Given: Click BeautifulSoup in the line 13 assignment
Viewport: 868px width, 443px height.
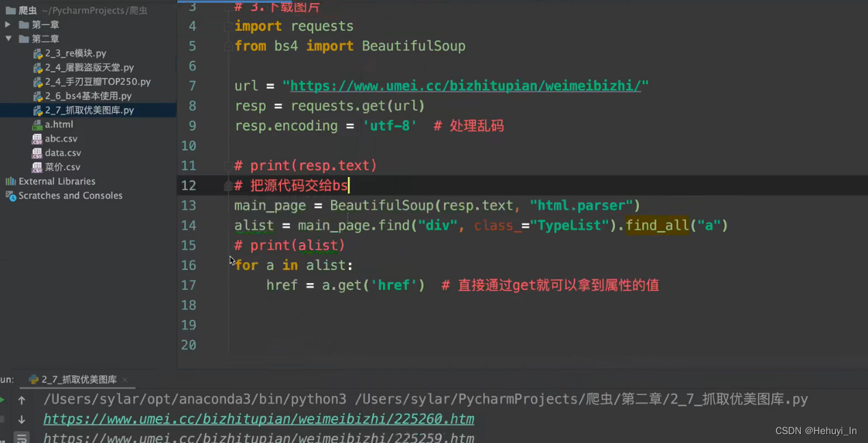Looking at the screenshot, I should pos(382,206).
